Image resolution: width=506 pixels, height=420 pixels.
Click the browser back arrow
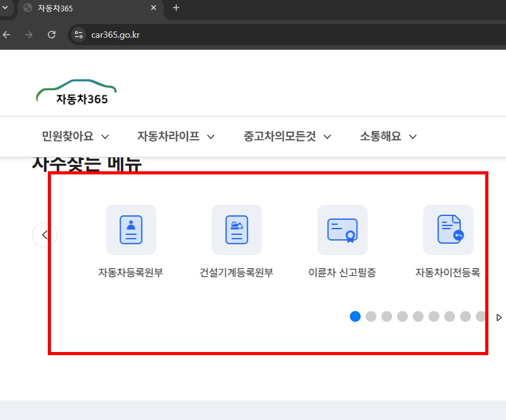(x=6, y=35)
